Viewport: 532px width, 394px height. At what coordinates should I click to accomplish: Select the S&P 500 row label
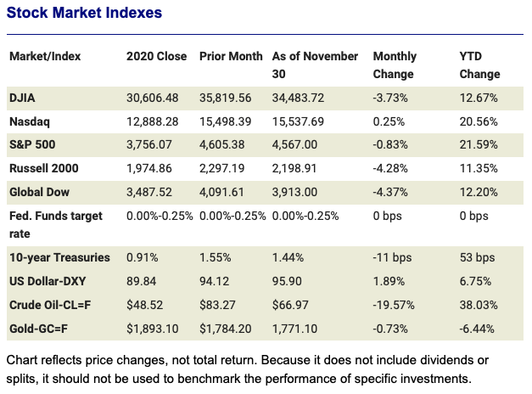coord(33,144)
